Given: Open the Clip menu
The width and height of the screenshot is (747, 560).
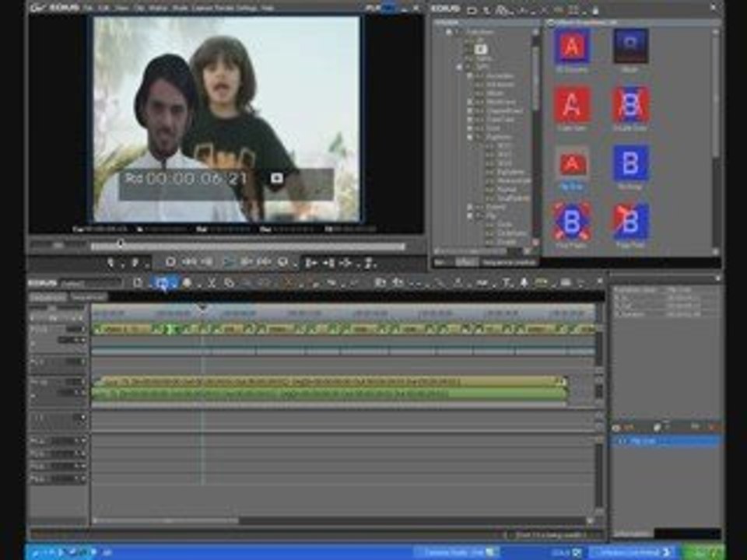Looking at the screenshot, I should pos(139,9).
